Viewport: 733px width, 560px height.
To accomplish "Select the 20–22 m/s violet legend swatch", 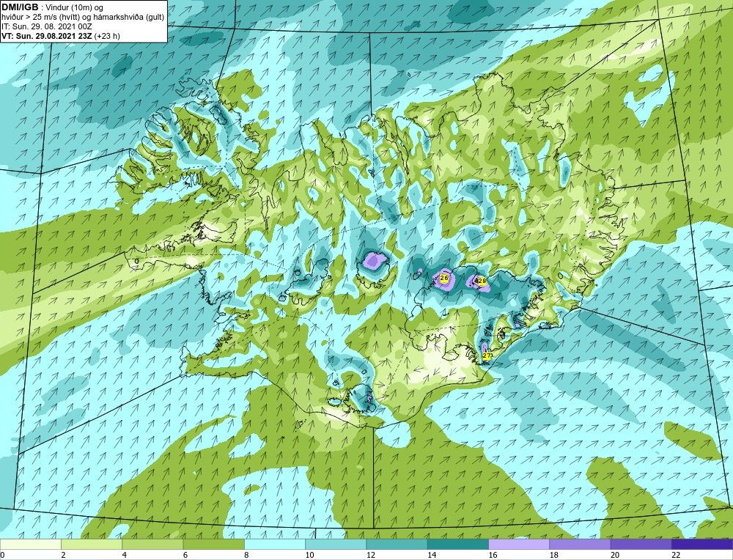I will pos(641,544).
